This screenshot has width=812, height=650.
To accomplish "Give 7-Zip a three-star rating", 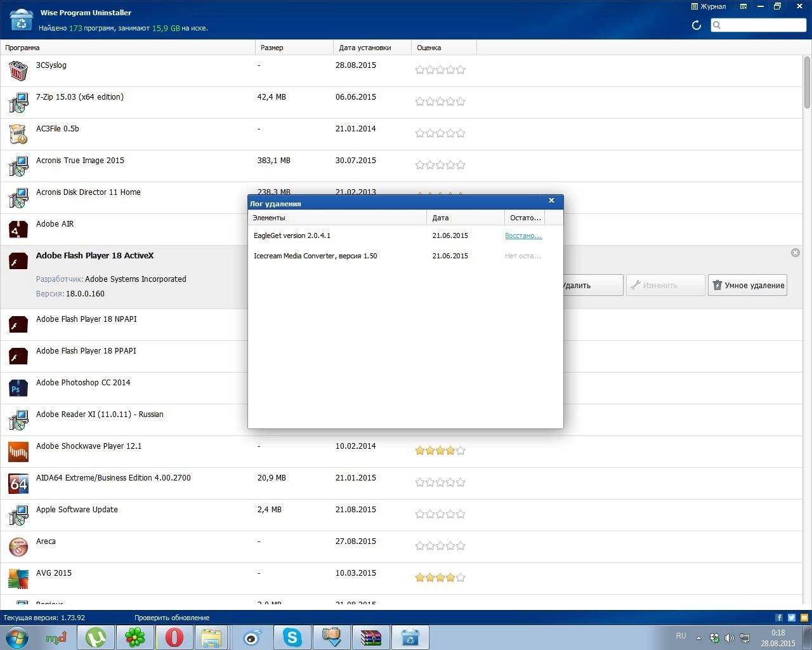I will (440, 102).
